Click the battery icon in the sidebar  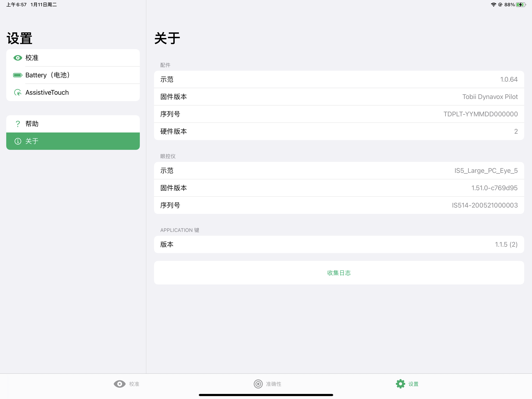[x=18, y=75]
